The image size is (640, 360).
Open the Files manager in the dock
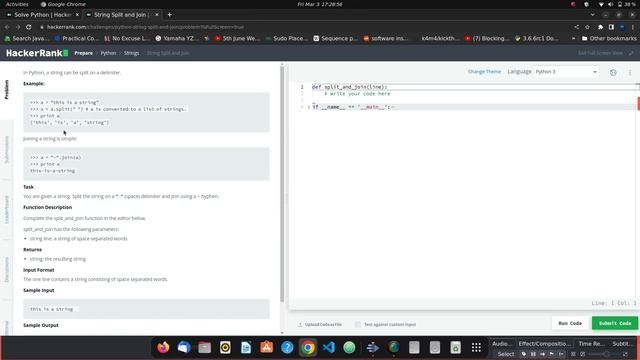204,347
